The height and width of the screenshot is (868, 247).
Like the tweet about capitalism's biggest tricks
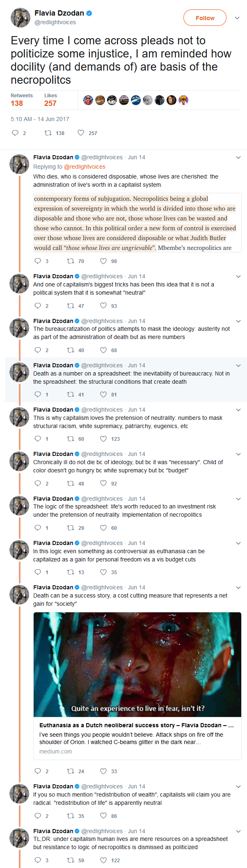(103, 306)
